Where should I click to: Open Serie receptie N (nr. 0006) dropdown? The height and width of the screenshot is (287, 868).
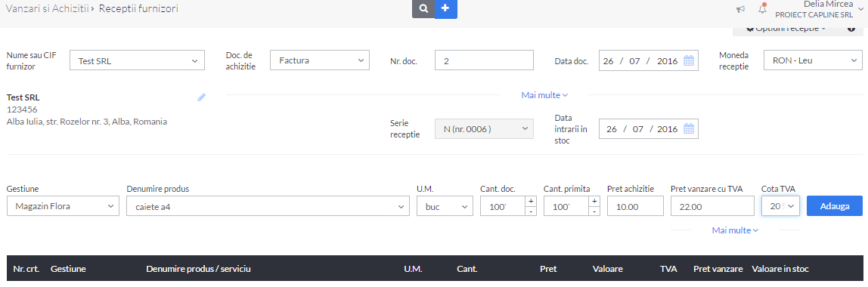coord(485,129)
